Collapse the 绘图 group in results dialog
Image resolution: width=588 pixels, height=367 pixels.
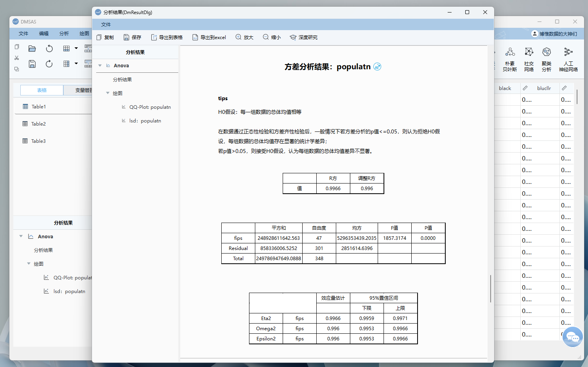click(x=108, y=93)
